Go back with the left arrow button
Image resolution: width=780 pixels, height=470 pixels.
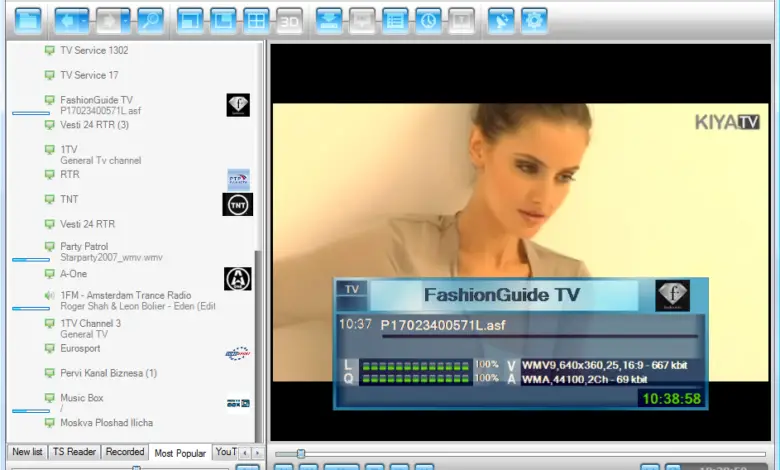[67, 21]
